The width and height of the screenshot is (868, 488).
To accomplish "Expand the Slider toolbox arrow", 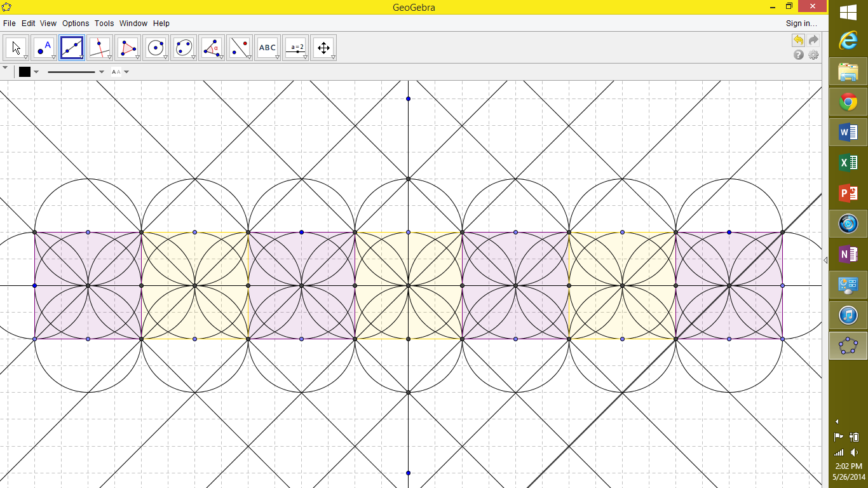I will [305, 57].
